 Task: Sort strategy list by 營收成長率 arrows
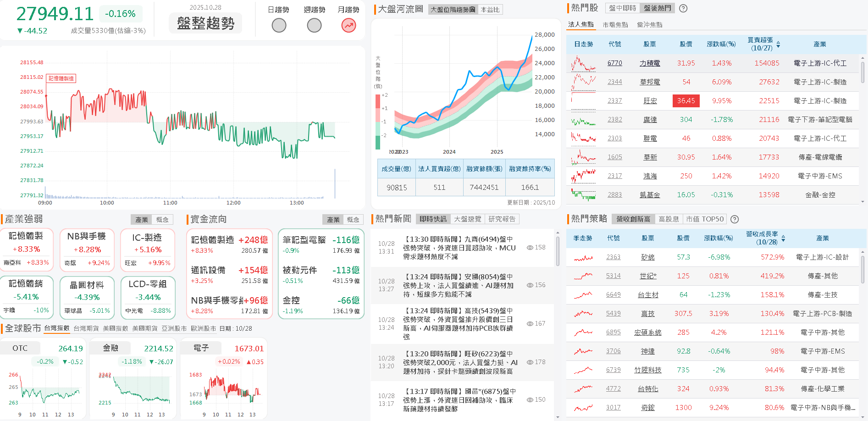[x=783, y=238]
